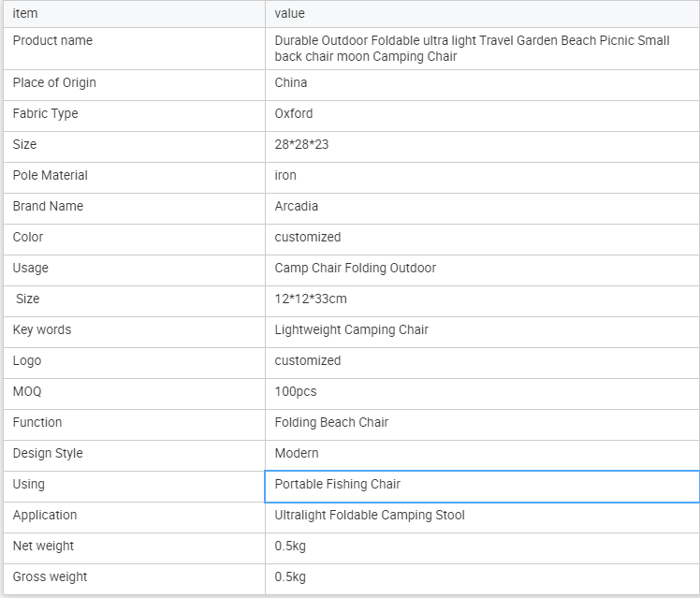Screen dimensions: 700x598
Task: Select the "Ultralight Foldable Camping Stool" application cell
Action: pyautogui.click(x=370, y=515)
